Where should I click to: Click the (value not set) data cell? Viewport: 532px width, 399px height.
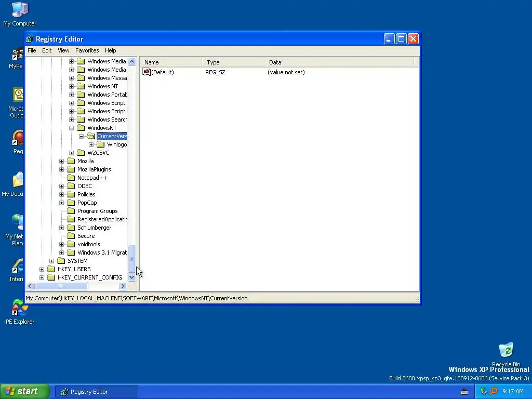[286, 72]
